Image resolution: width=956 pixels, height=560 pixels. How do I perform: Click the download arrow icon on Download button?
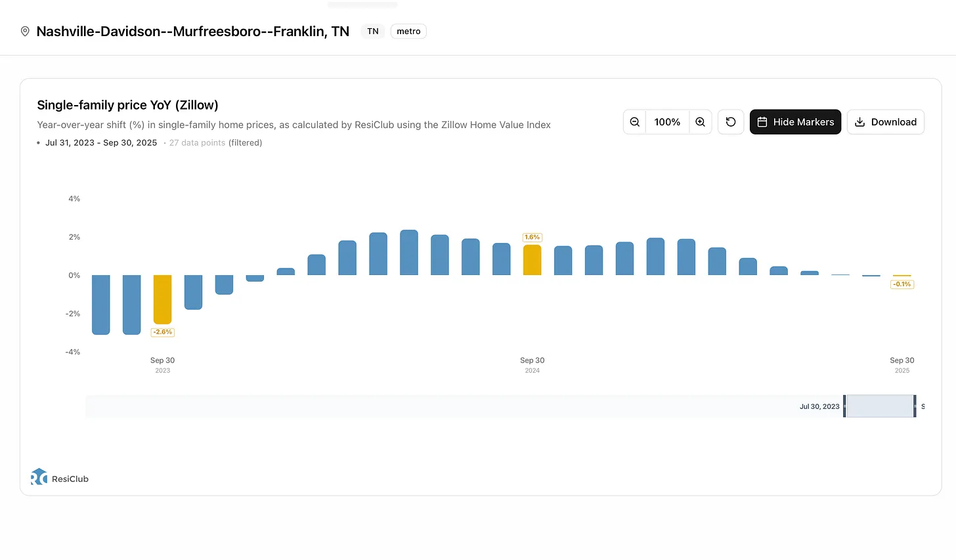pyautogui.click(x=859, y=122)
